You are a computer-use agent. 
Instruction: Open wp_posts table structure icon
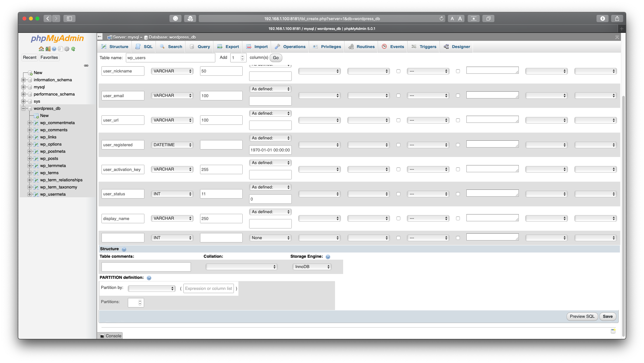36,159
